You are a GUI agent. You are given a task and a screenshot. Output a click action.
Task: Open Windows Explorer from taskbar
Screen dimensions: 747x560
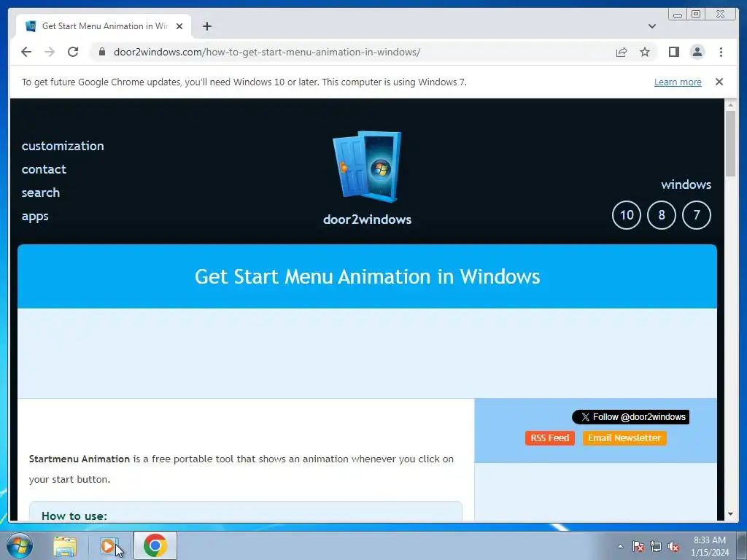pyautogui.click(x=65, y=546)
